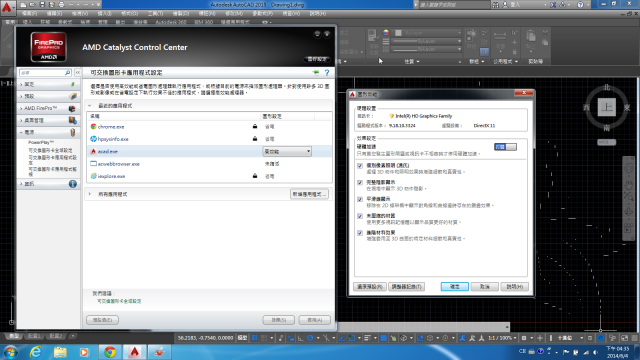
Task: Switch to the model tab at bottom left
Action: [x=14, y=336]
